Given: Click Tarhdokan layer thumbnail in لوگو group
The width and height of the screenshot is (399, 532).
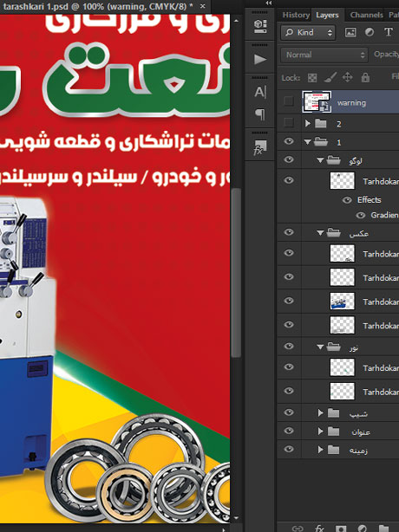Looking at the screenshot, I should (x=342, y=180).
